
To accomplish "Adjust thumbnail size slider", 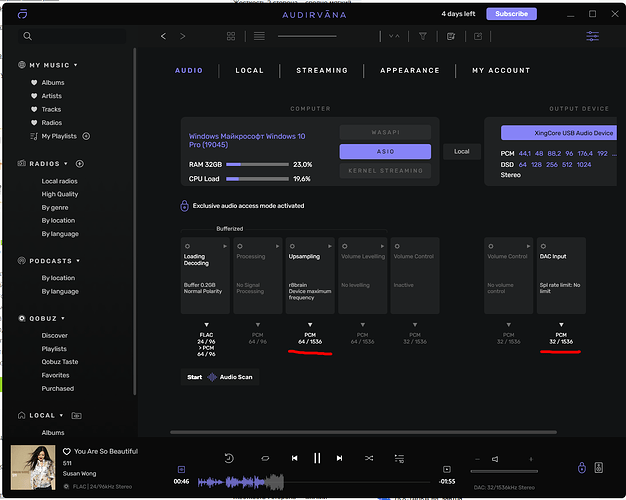I will (307, 36).
